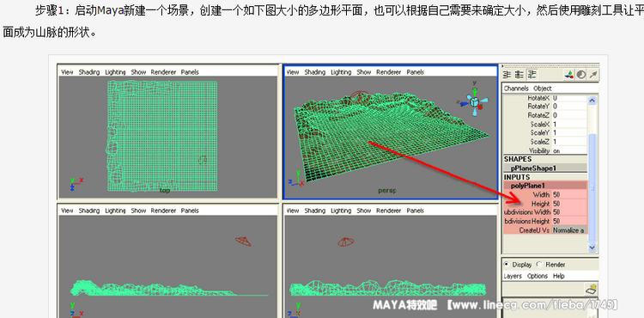Image resolution: width=644 pixels, height=318 pixels.
Task: Click the RotateX value field
Action: [x=569, y=98]
